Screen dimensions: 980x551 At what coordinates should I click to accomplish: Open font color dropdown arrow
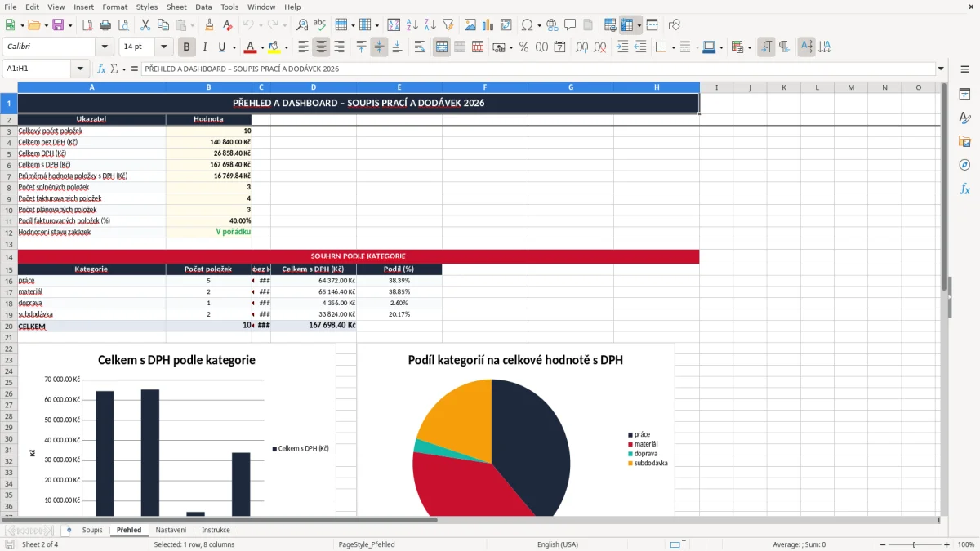tap(262, 47)
